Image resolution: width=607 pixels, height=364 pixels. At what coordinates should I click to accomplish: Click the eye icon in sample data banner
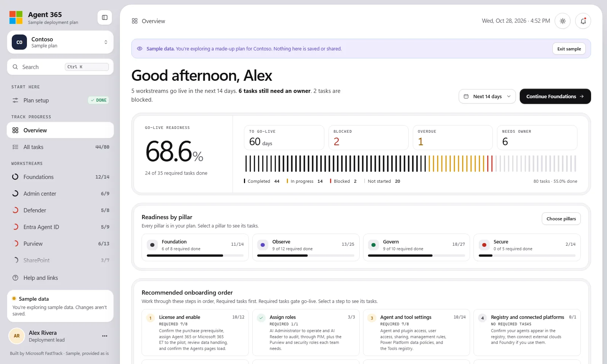[x=140, y=49]
